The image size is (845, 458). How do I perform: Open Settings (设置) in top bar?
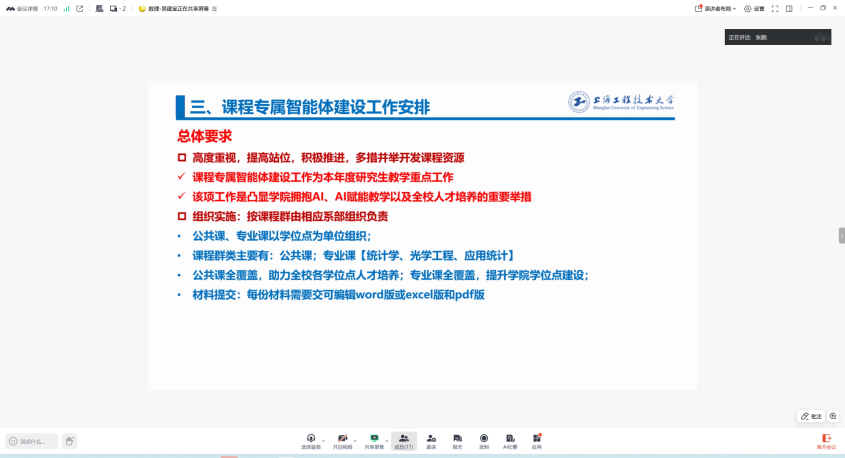pyautogui.click(x=755, y=8)
